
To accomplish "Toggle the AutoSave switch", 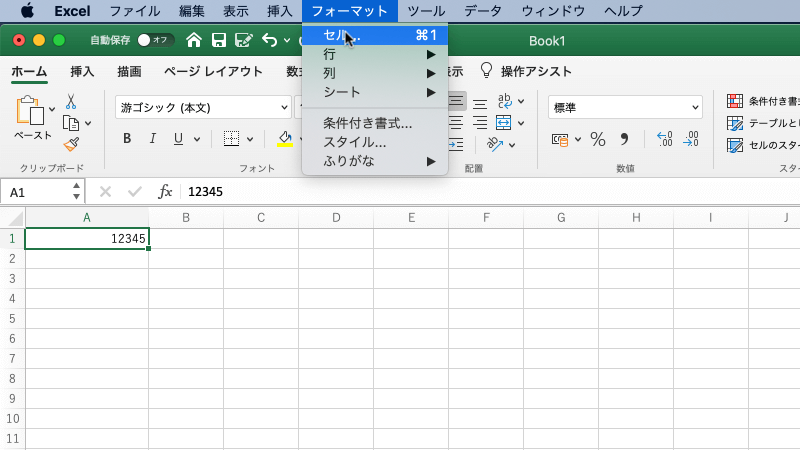I will pyautogui.click(x=156, y=40).
